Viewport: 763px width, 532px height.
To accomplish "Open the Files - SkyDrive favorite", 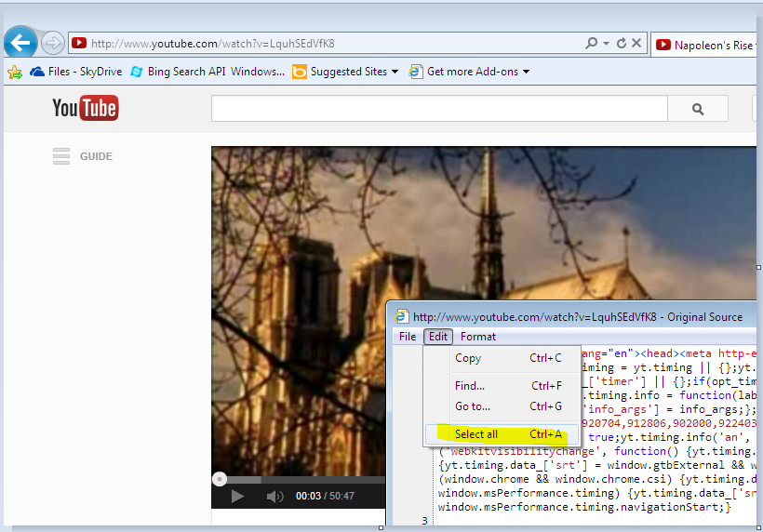I will pos(76,72).
